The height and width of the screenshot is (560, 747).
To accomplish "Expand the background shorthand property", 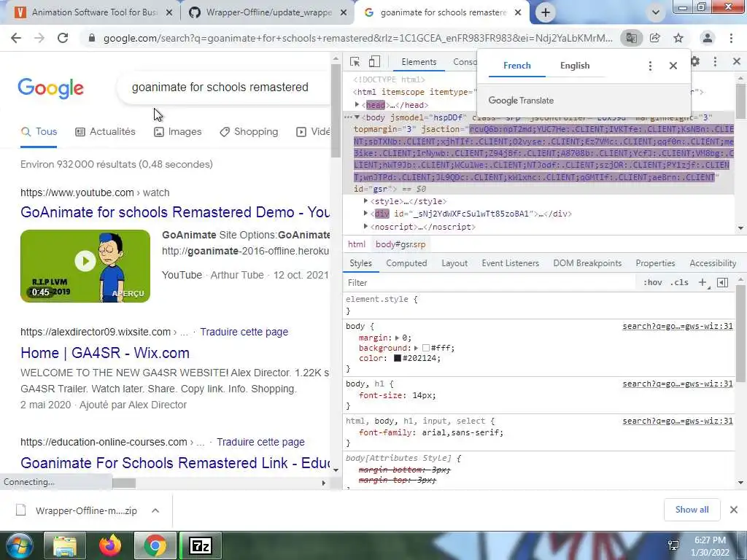I will [416, 348].
